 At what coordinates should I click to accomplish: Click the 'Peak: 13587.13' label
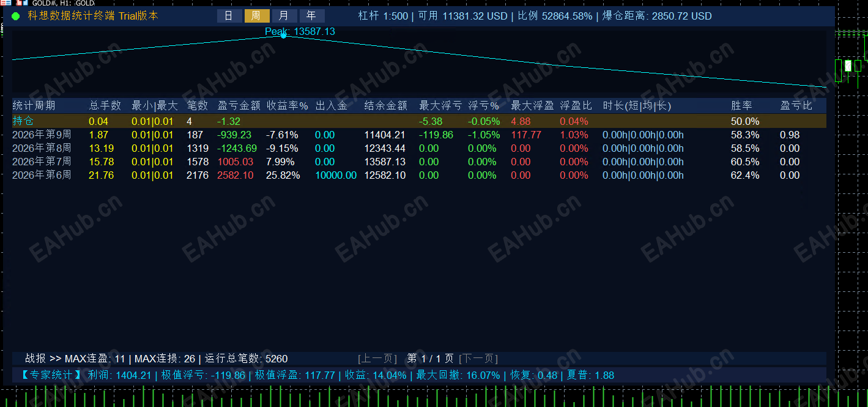coord(300,31)
